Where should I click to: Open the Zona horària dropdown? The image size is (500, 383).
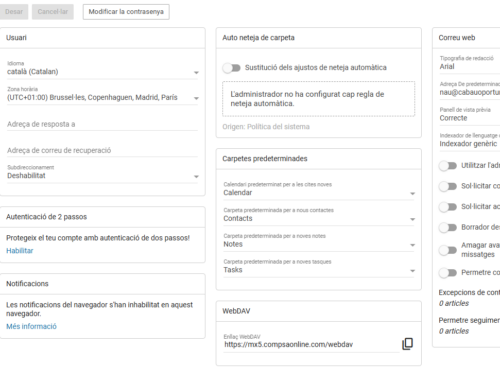coord(103,95)
